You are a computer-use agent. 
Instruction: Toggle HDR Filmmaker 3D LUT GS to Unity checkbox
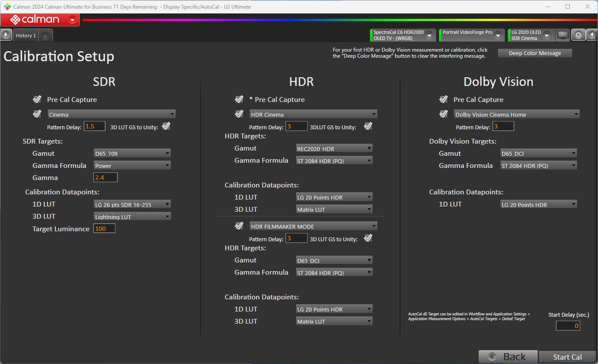point(368,238)
